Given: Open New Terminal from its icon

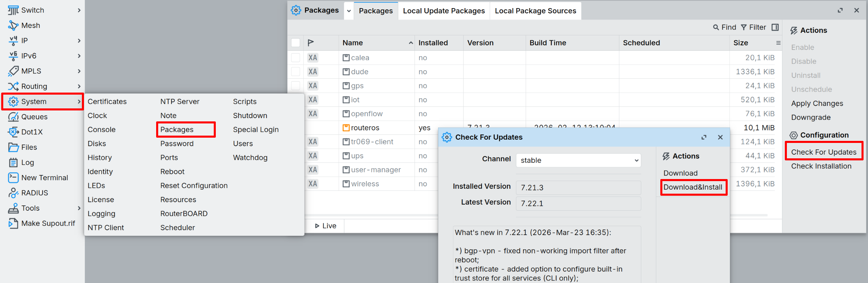Looking at the screenshot, I should [x=13, y=178].
